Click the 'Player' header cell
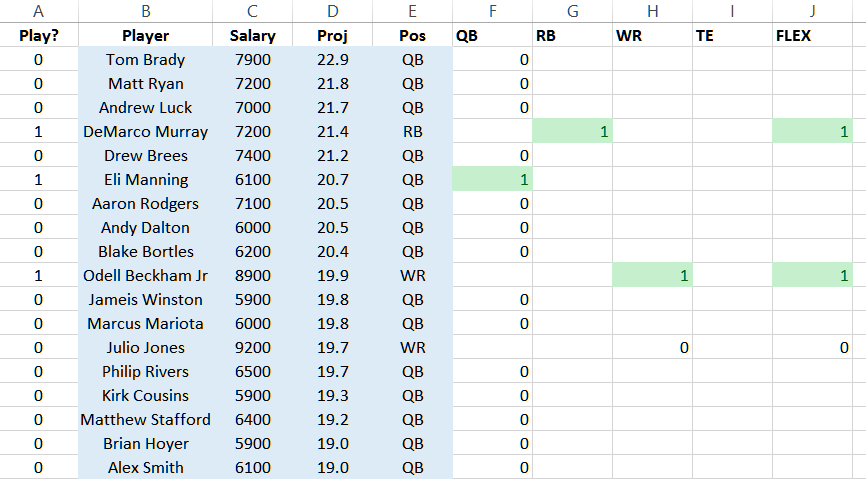 point(145,35)
